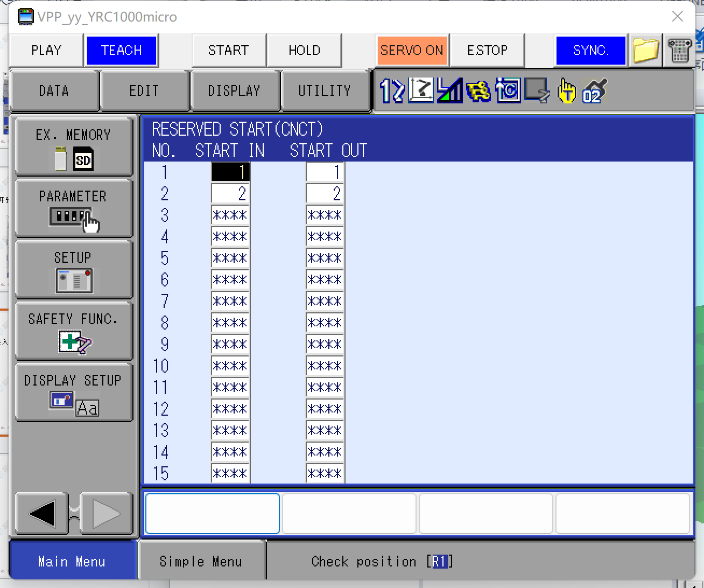
Task: Select START OUT field of row 1
Action: coord(325,172)
